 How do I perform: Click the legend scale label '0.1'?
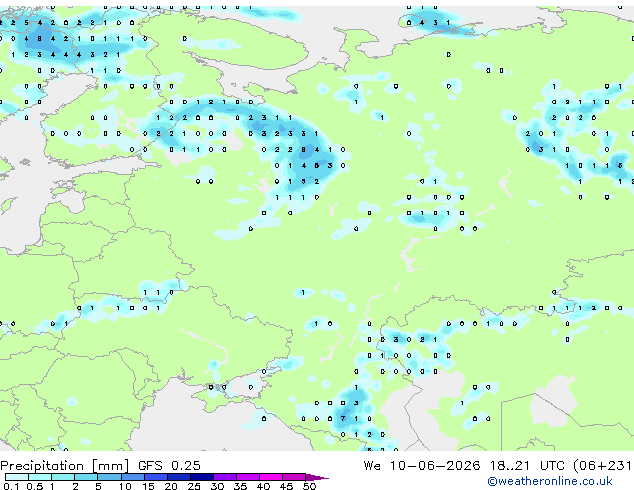[12, 486]
